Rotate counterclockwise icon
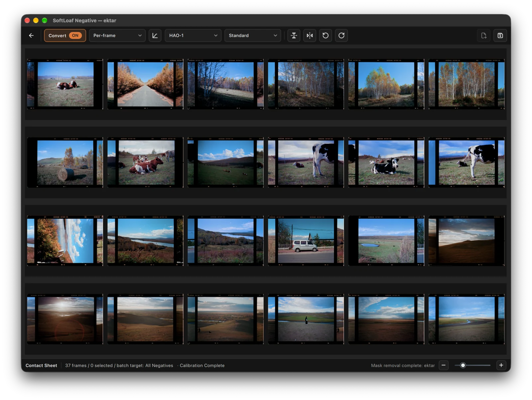532x400 pixels. 326,36
